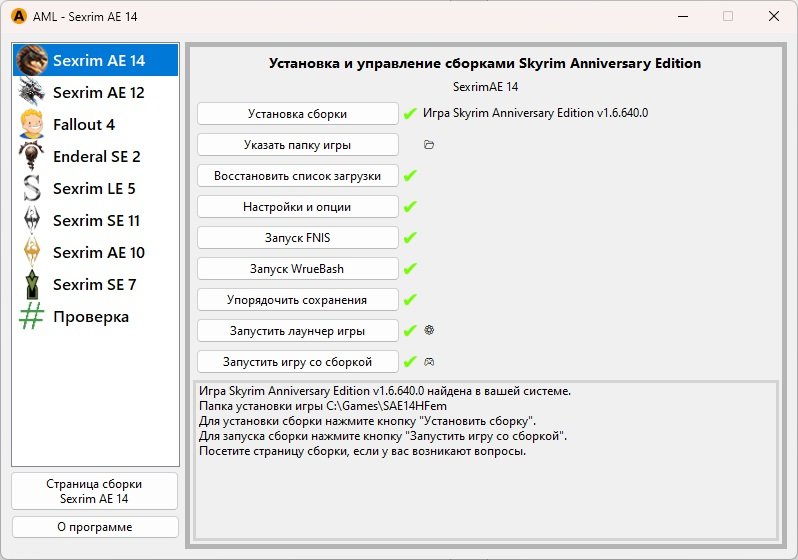Select the silver S icon for Sexrim LE 5

(x=32, y=189)
